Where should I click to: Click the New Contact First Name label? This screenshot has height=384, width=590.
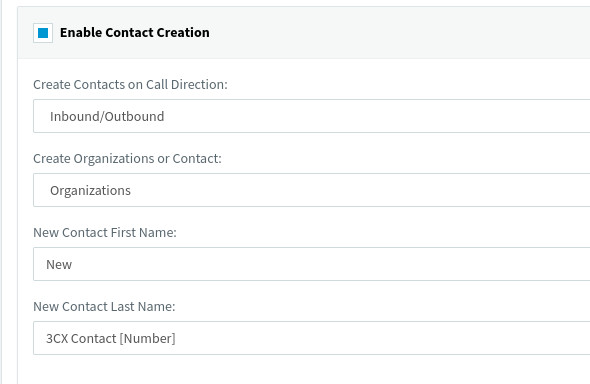(x=105, y=233)
